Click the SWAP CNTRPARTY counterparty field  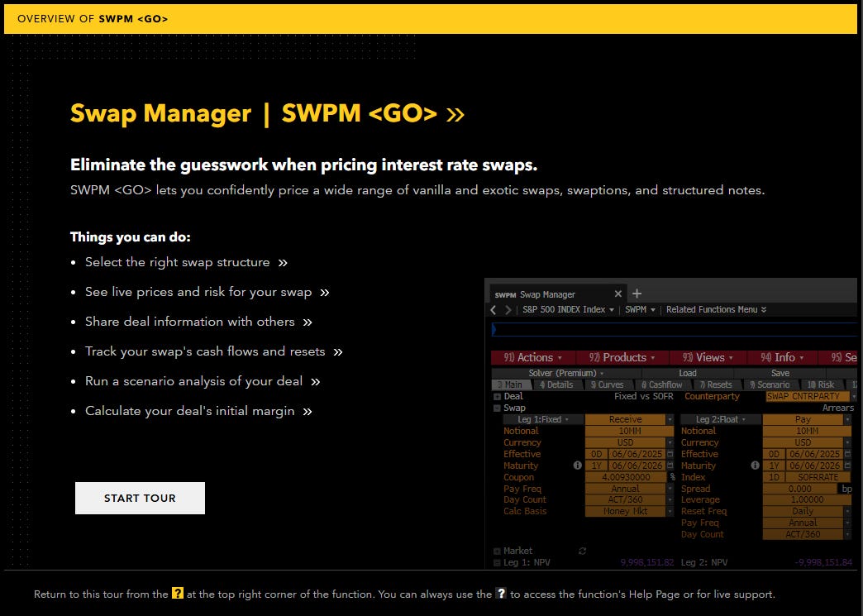[x=808, y=396]
